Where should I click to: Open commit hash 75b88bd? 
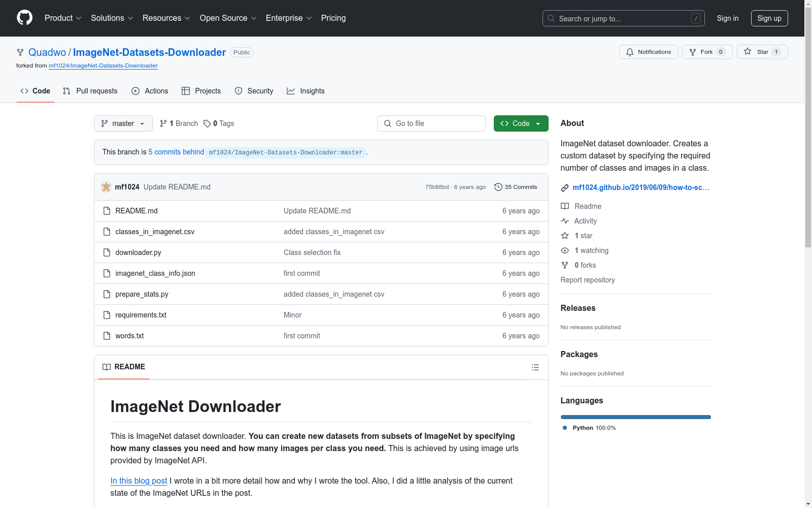pyautogui.click(x=437, y=187)
